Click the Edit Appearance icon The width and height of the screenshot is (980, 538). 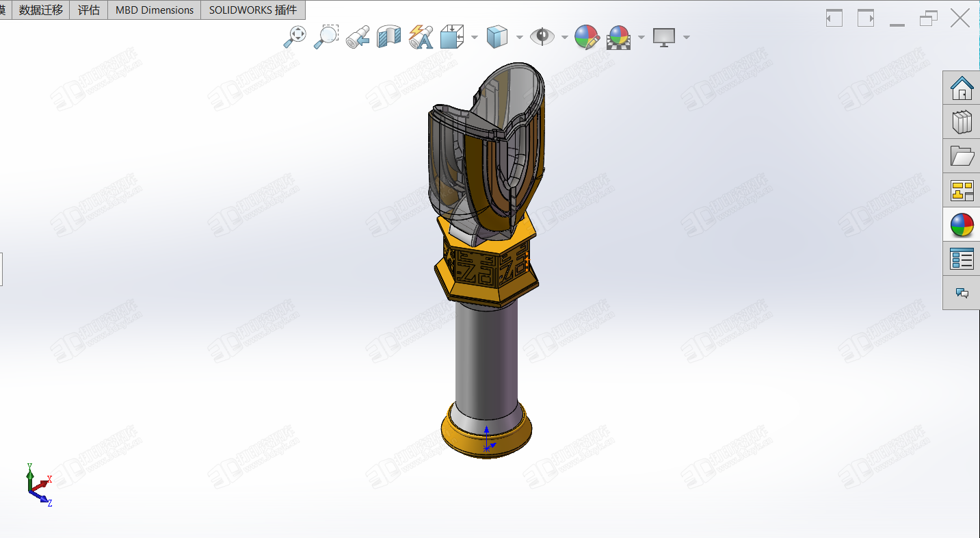click(x=587, y=37)
